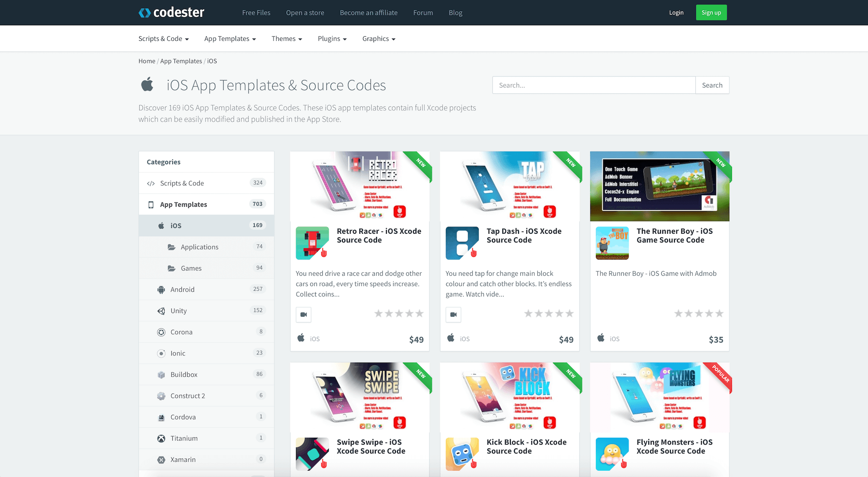The width and height of the screenshot is (868, 477).
Task: Expand the Graphics dropdown menu
Action: point(378,39)
